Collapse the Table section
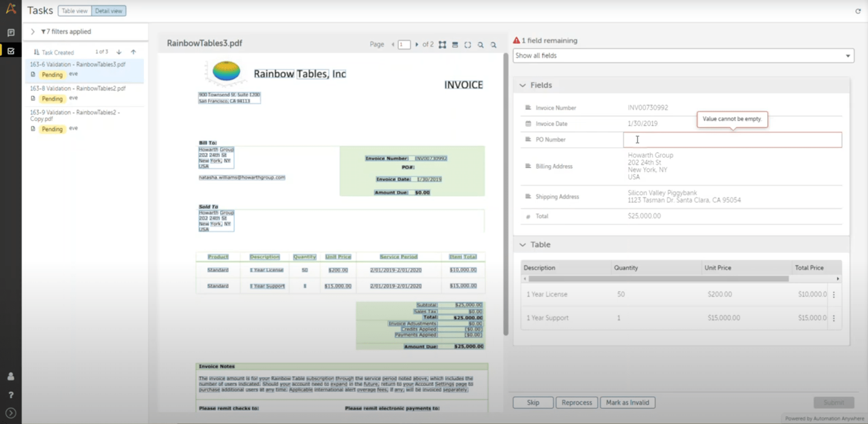This screenshot has height=424, width=868. click(523, 245)
